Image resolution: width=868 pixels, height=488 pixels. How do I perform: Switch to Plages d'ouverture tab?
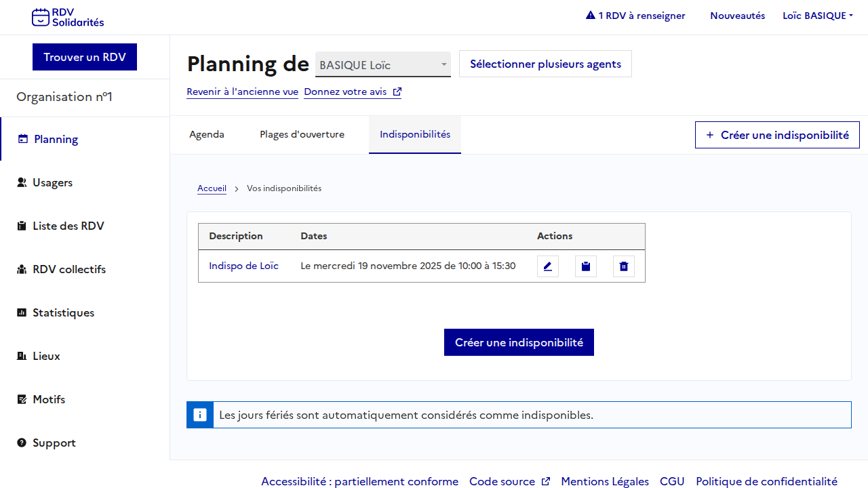click(x=302, y=134)
